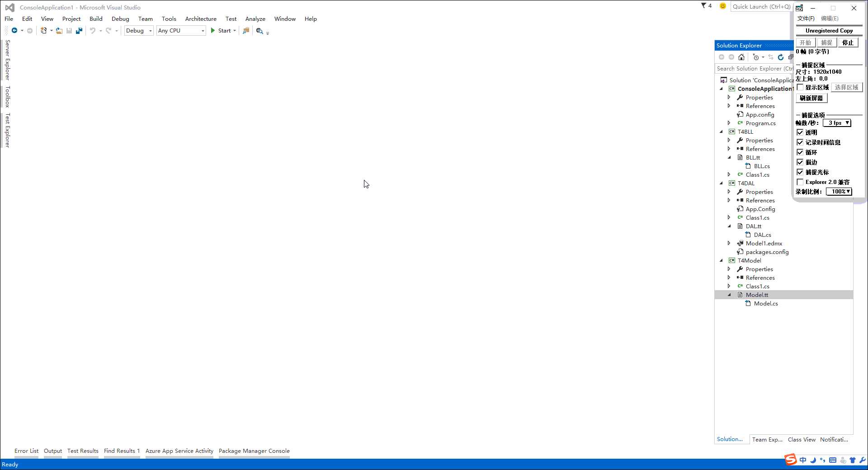Open the Build menu
868x470 pixels.
96,19
